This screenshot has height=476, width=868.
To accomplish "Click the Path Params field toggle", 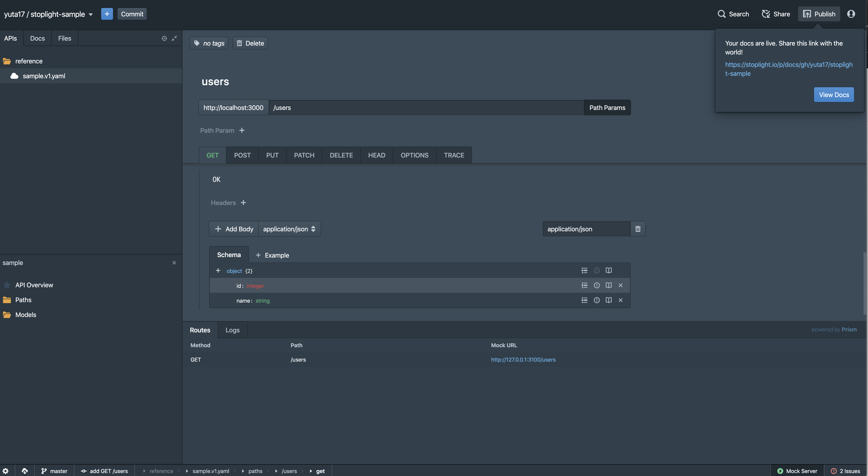I will click(607, 107).
